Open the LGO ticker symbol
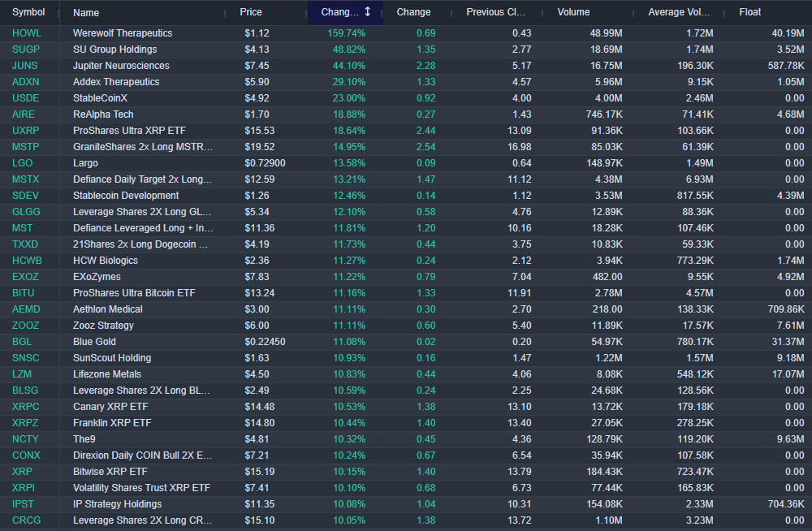 (x=22, y=163)
